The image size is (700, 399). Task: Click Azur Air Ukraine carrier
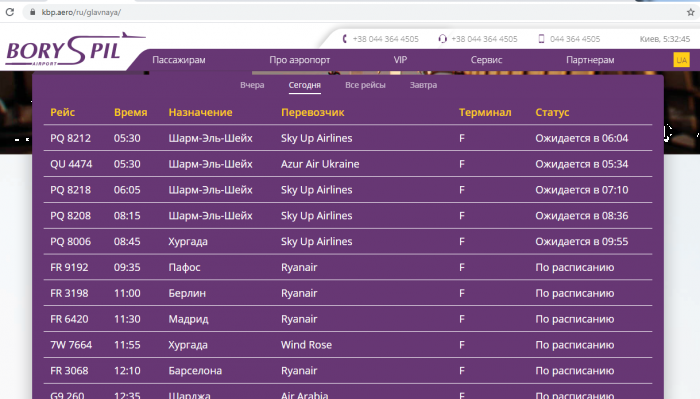coord(320,164)
